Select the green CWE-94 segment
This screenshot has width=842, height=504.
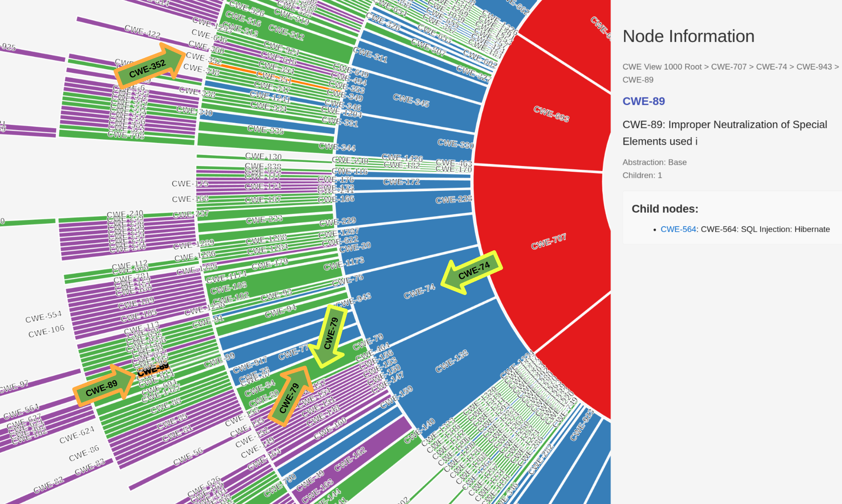[280, 311]
